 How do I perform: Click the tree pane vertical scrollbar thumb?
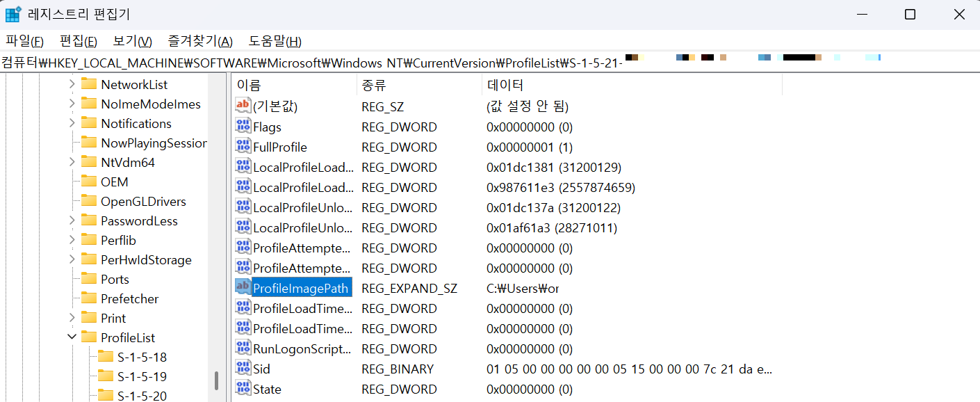pos(216,380)
